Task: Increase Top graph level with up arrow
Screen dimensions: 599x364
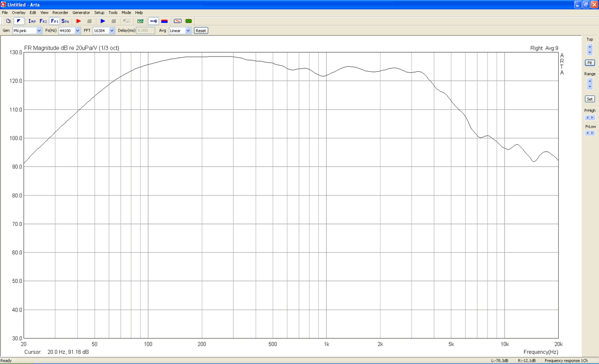Action: [x=590, y=47]
